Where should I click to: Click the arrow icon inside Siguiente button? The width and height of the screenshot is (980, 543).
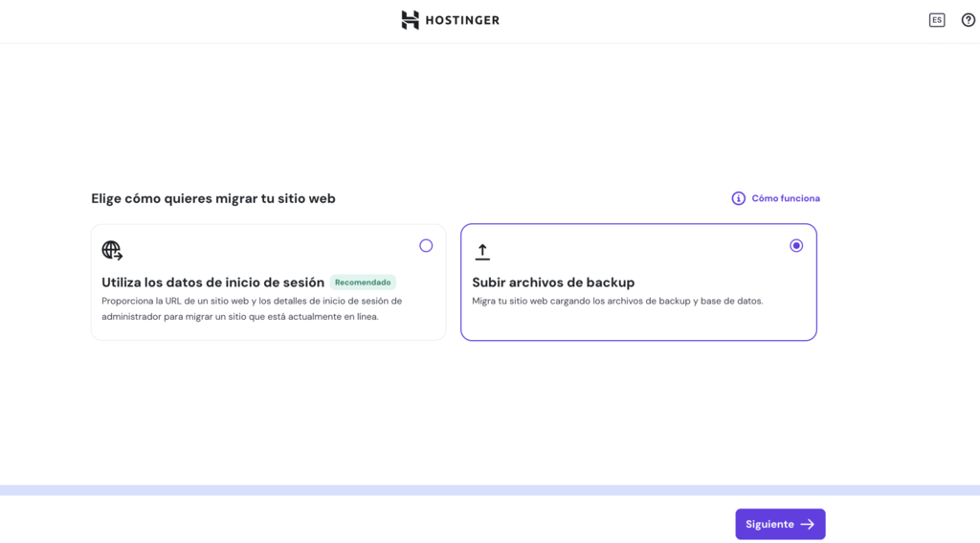808,525
